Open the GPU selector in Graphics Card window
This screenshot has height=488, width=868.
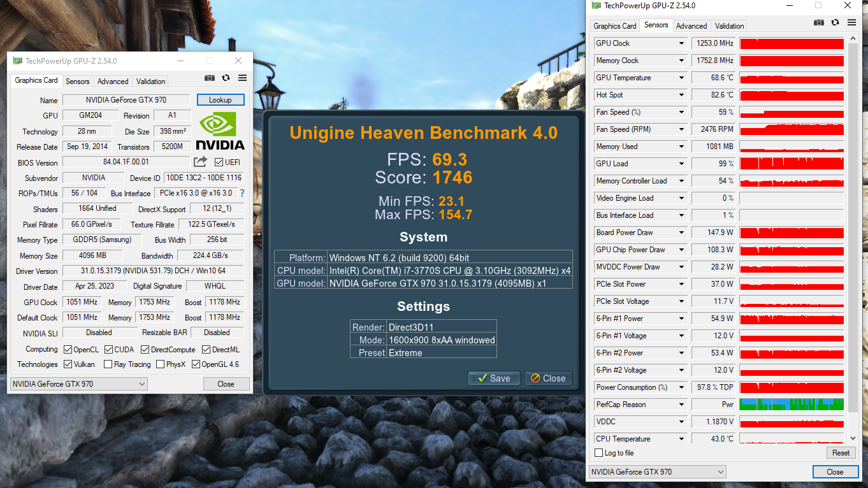[79, 384]
